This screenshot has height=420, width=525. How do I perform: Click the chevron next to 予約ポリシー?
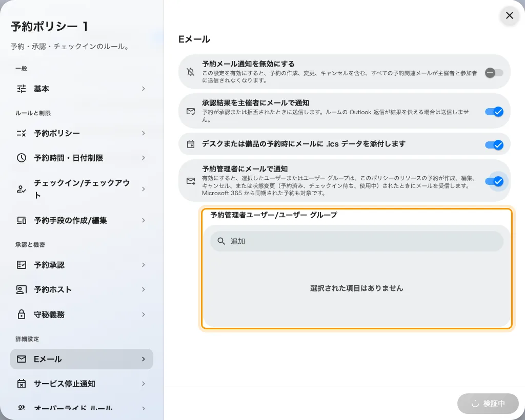(144, 133)
